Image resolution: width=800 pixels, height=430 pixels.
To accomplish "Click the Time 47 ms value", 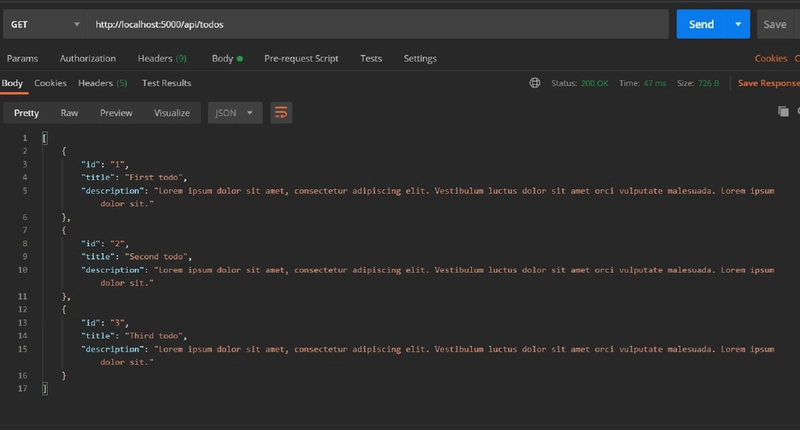I will click(655, 83).
